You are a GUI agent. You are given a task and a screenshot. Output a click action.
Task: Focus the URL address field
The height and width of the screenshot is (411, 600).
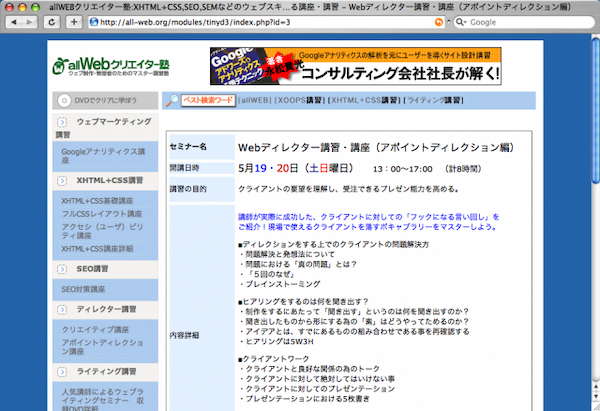[x=267, y=22]
